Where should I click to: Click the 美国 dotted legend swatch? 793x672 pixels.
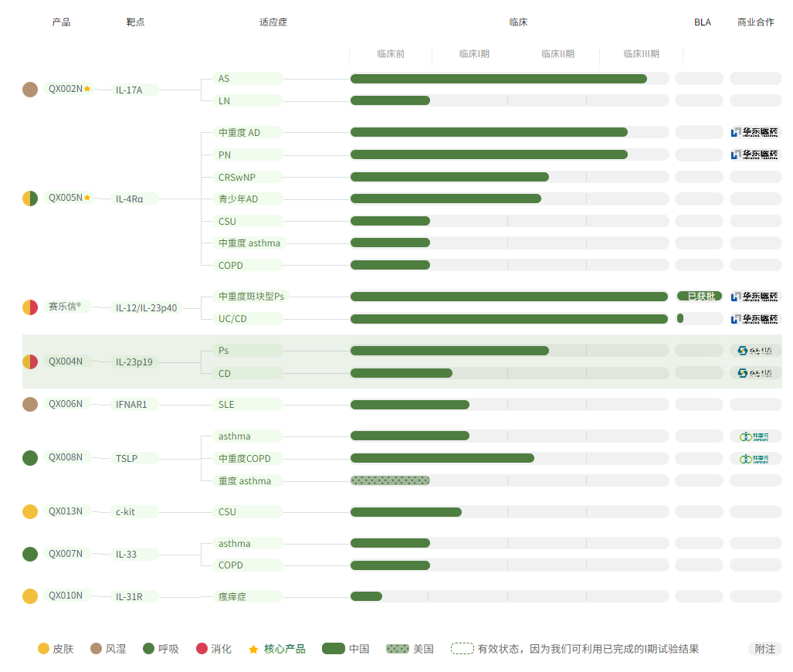[398, 649]
